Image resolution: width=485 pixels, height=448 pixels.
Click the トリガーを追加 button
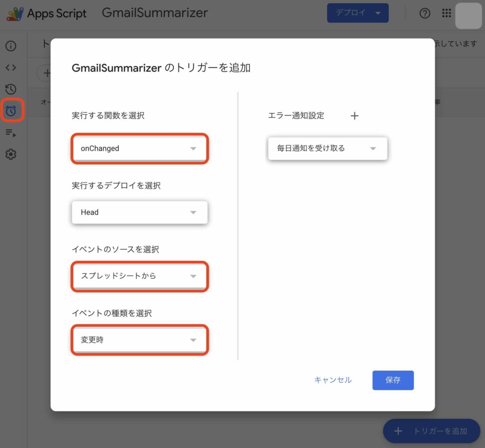[431, 431]
